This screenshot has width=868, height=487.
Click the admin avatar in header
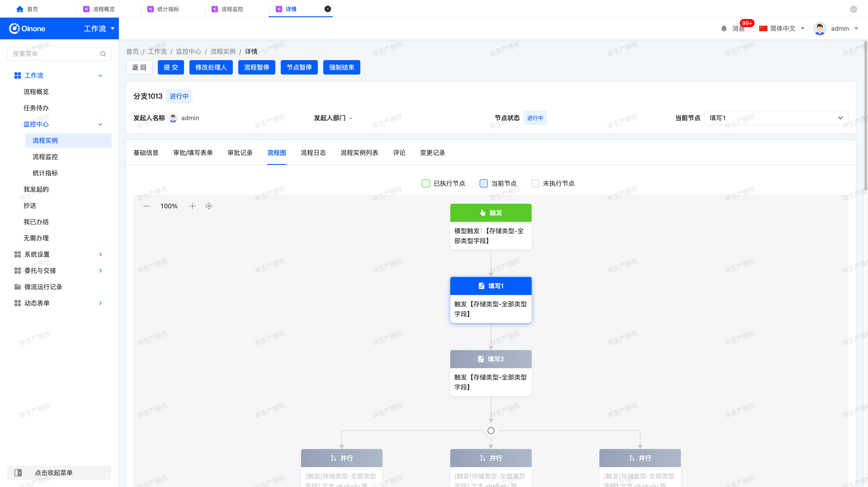(x=819, y=29)
